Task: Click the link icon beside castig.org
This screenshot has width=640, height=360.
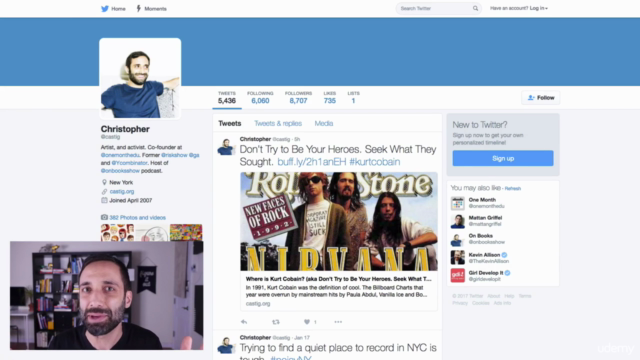Action: click(104, 191)
